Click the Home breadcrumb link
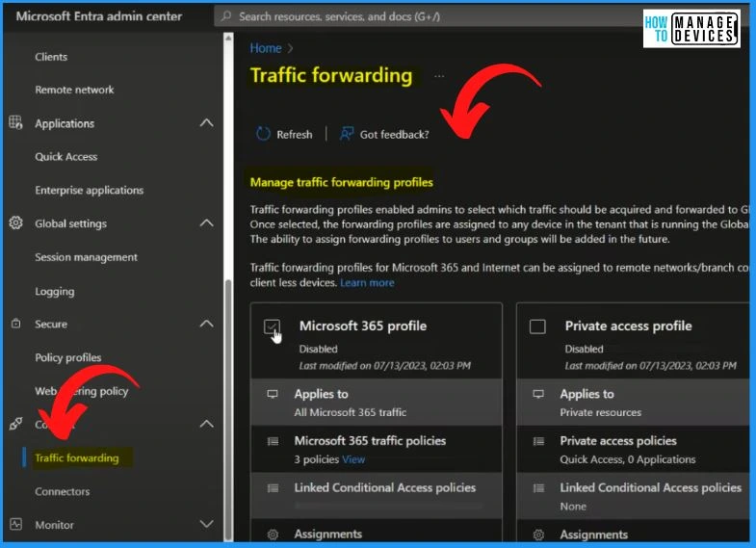 coord(266,48)
